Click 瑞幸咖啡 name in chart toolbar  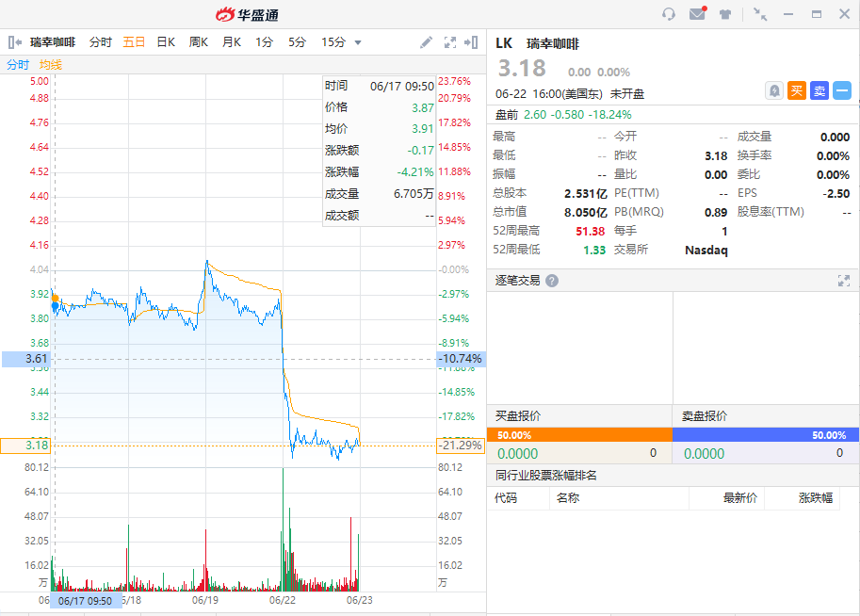point(53,42)
